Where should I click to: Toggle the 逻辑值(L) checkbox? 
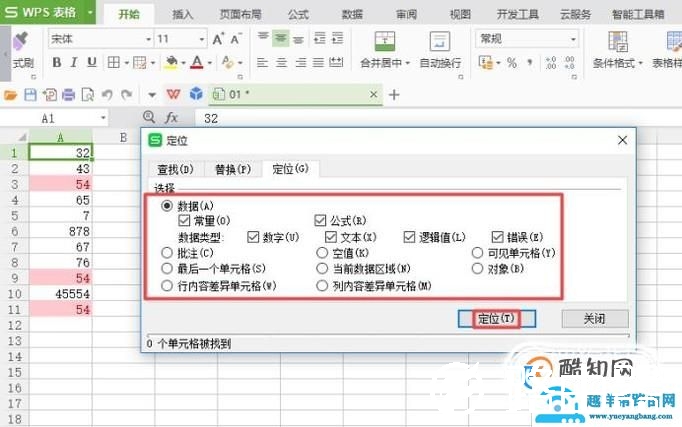click(x=409, y=237)
